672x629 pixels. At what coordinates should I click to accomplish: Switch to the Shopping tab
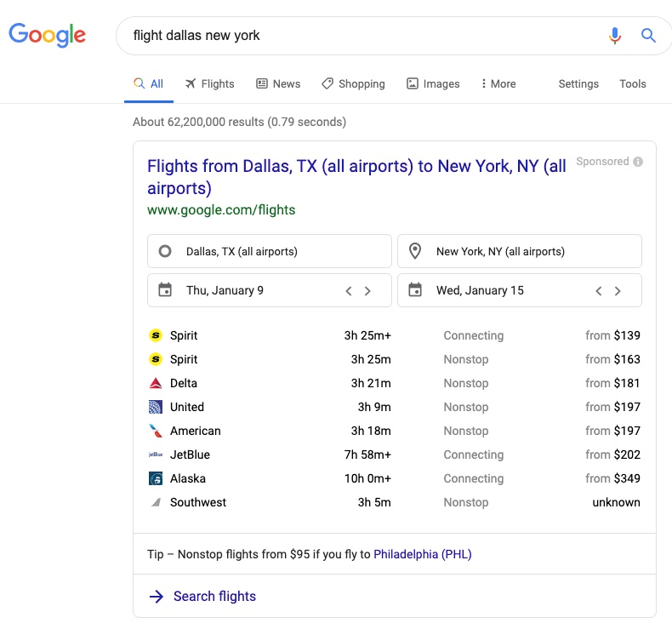pyautogui.click(x=353, y=83)
